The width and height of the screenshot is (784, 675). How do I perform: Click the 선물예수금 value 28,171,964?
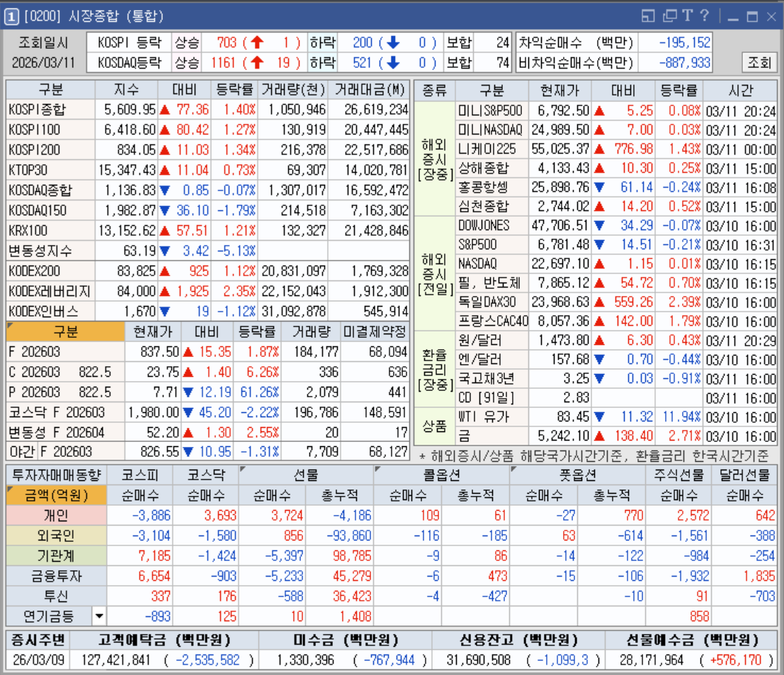[652, 660]
